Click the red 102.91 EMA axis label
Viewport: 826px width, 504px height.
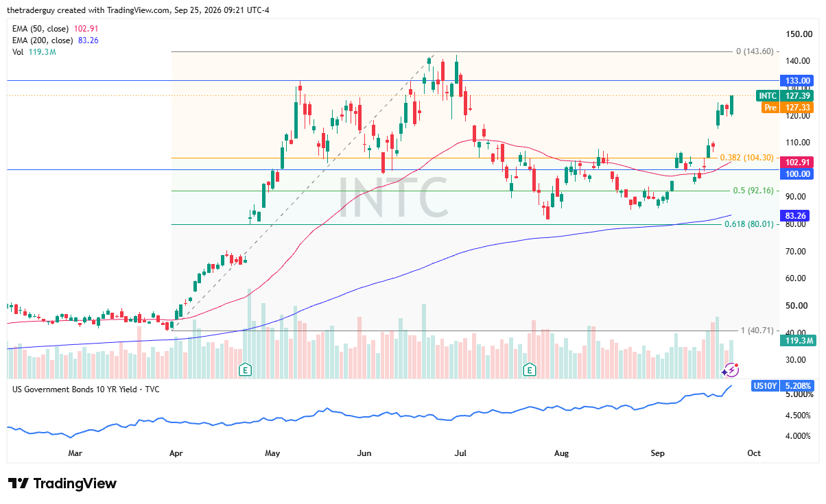point(799,163)
